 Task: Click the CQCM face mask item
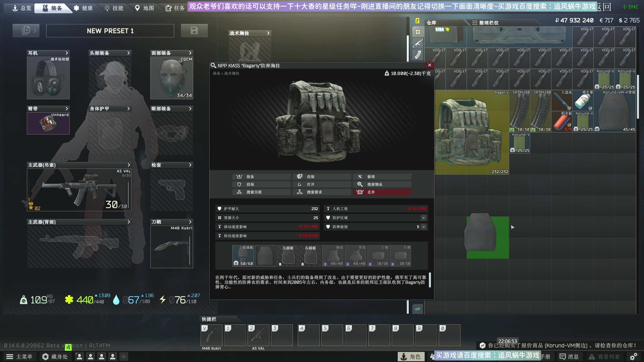(x=172, y=78)
